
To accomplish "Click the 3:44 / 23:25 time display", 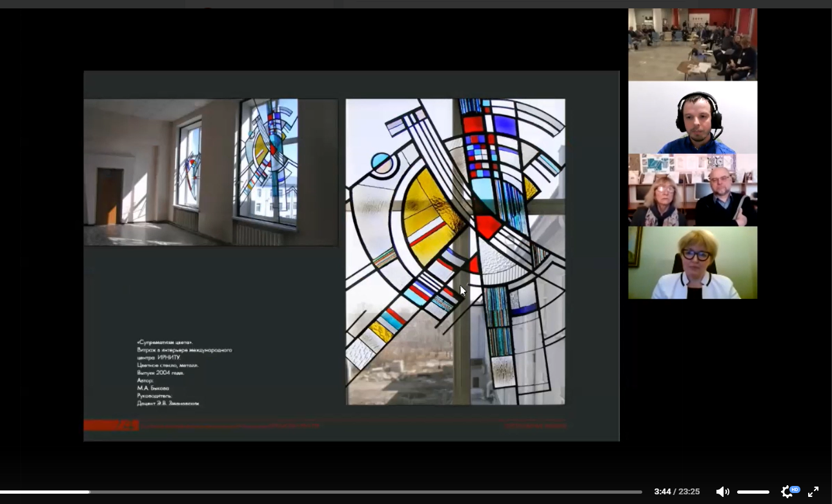I will [x=676, y=492].
